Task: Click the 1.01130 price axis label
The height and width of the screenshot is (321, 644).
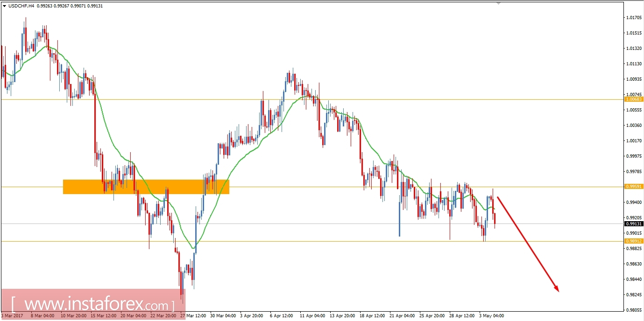Action: (634, 64)
